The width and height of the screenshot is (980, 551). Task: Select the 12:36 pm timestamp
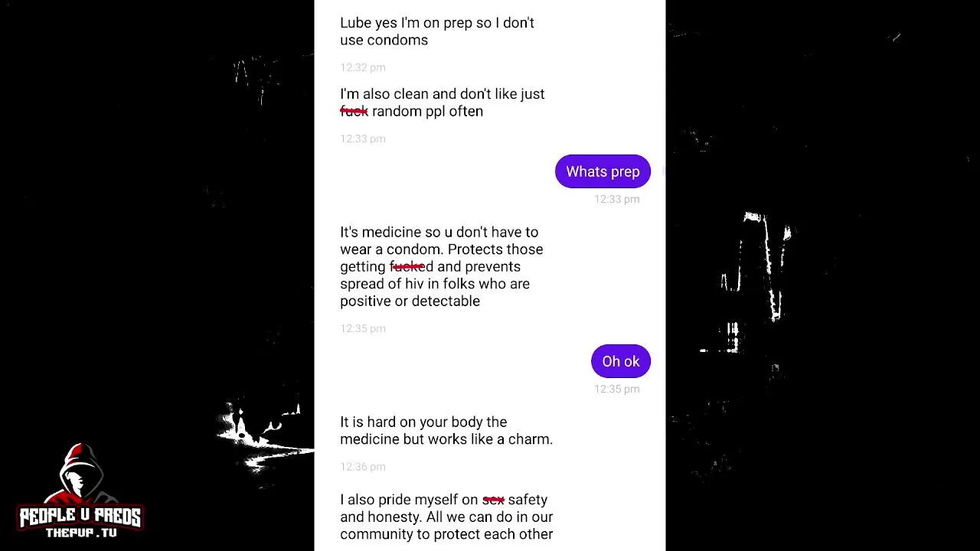[x=363, y=467]
